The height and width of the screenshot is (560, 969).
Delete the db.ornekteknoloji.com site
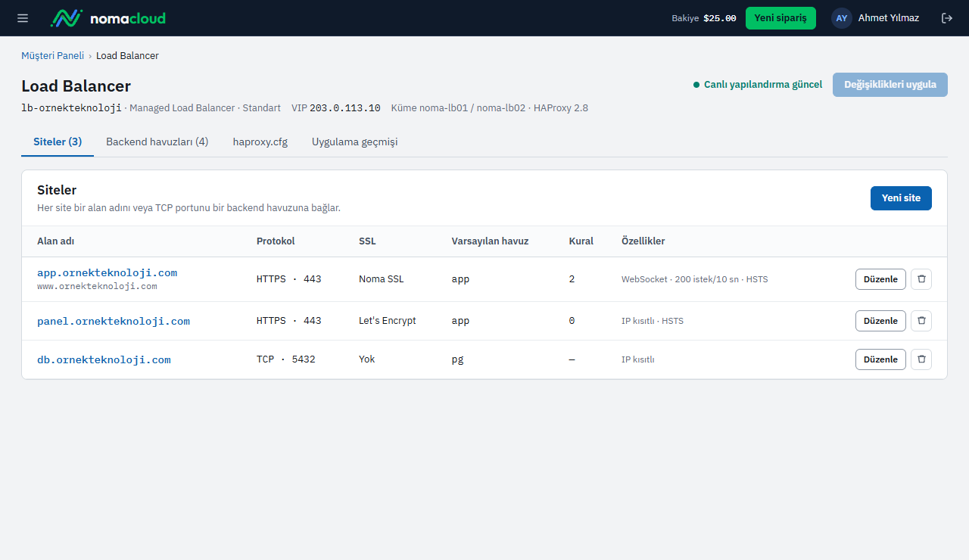[921, 359]
